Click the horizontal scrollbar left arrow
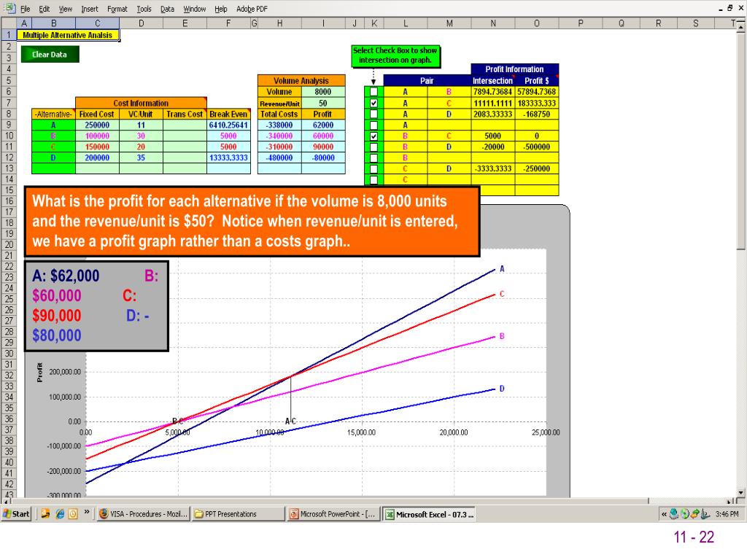747x560 pixels. [7, 501]
